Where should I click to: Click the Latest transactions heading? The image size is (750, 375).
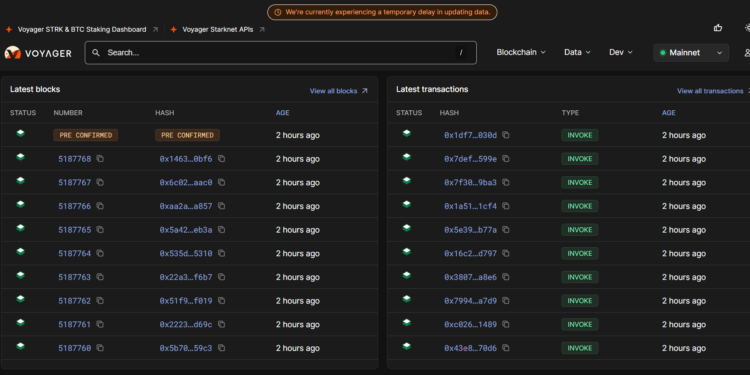tap(432, 89)
